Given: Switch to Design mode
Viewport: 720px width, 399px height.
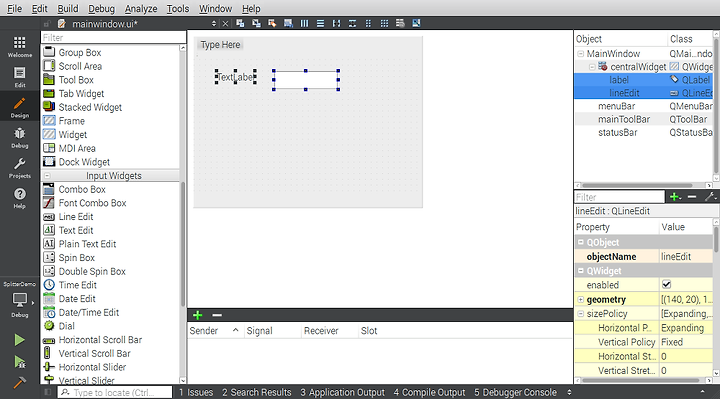Looking at the screenshot, I should pos(19,107).
